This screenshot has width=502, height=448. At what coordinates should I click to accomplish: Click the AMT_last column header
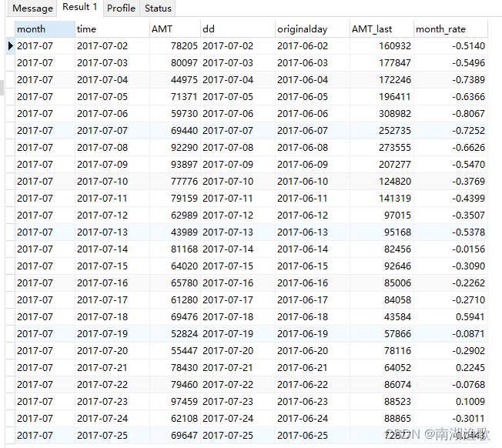tap(381, 29)
